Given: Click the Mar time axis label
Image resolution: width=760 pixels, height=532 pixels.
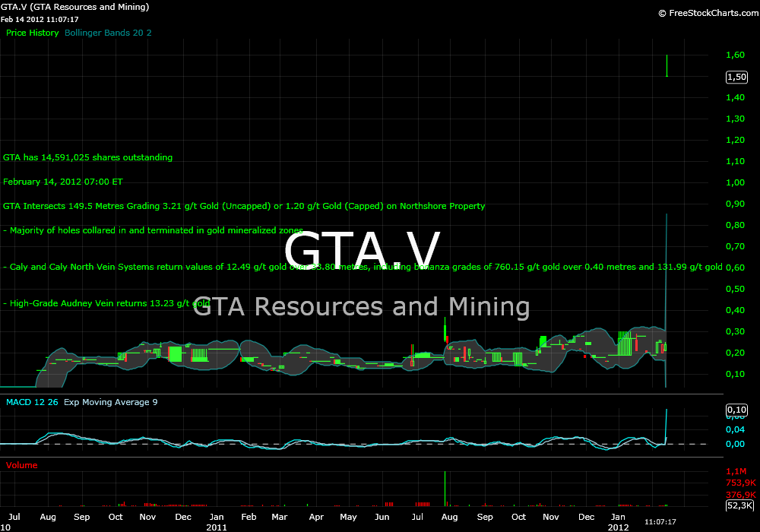Looking at the screenshot, I should click(x=280, y=517).
